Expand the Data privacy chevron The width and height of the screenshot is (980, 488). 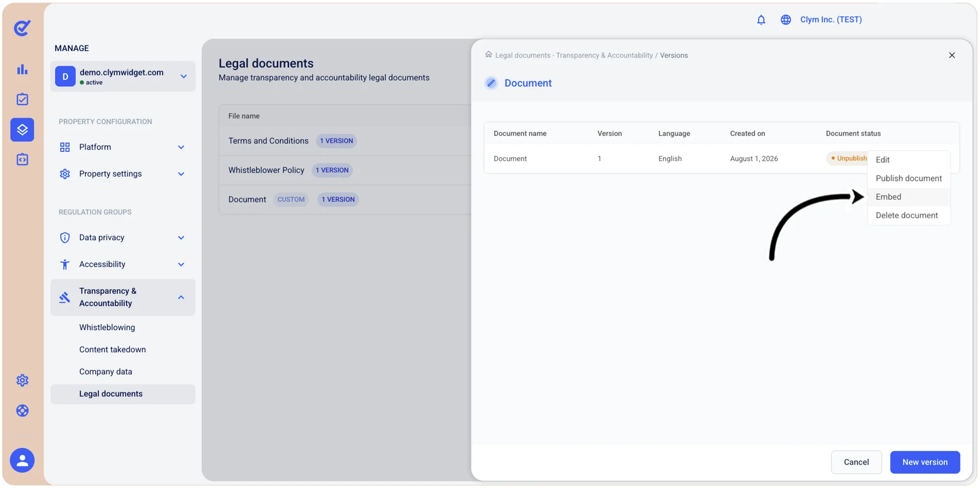pyautogui.click(x=181, y=238)
